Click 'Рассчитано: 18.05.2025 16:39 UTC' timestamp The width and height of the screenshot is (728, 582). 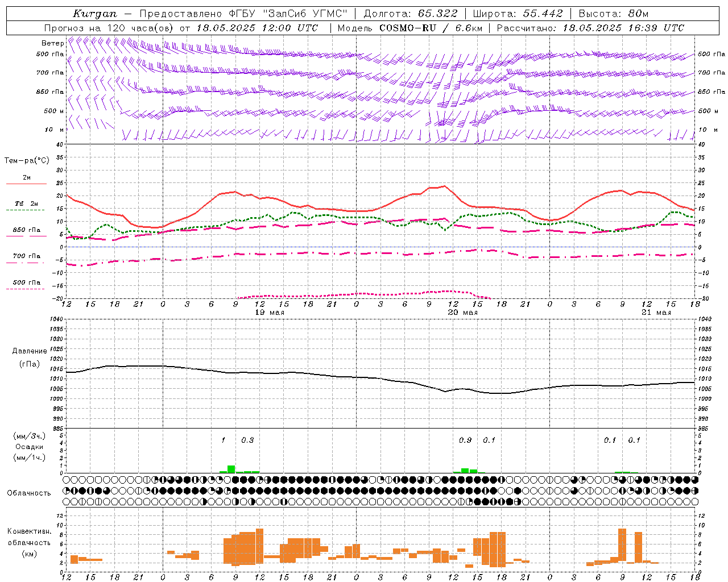pos(590,28)
